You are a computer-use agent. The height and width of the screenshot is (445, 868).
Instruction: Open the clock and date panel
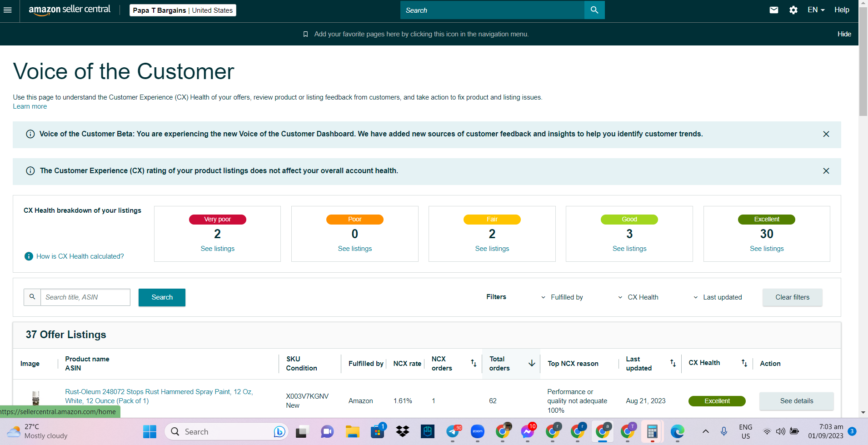[x=826, y=431]
